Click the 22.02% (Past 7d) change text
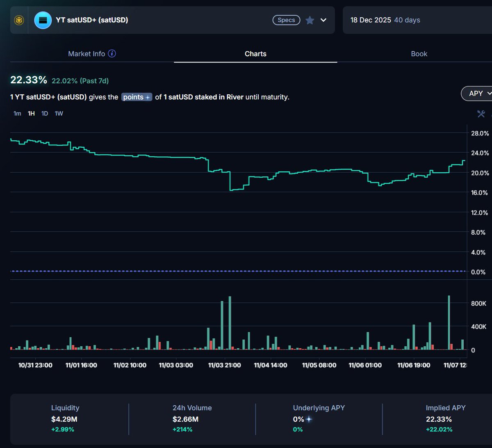 click(x=80, y=81)
